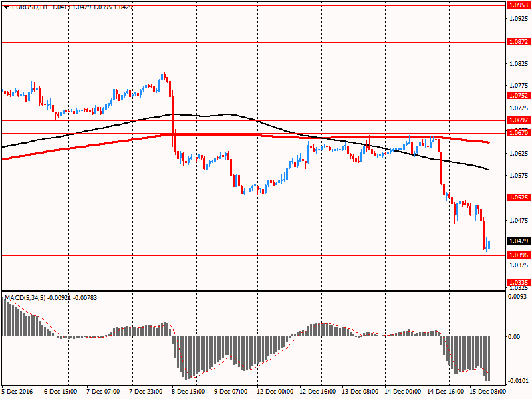The width and height of the screenshot is (532, 399).
Task: Click the 13 Dec 08:00 time axis label
Action: [360, 391]
